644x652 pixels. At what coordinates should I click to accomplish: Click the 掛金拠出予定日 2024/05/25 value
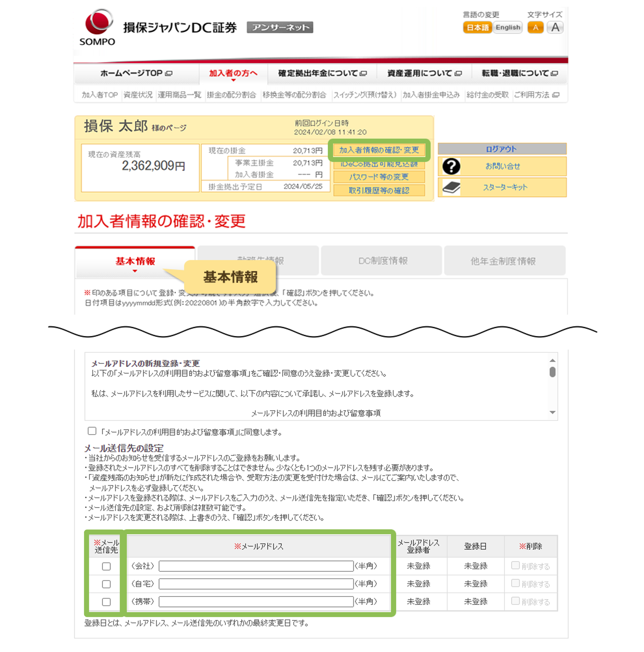(303, 187)
